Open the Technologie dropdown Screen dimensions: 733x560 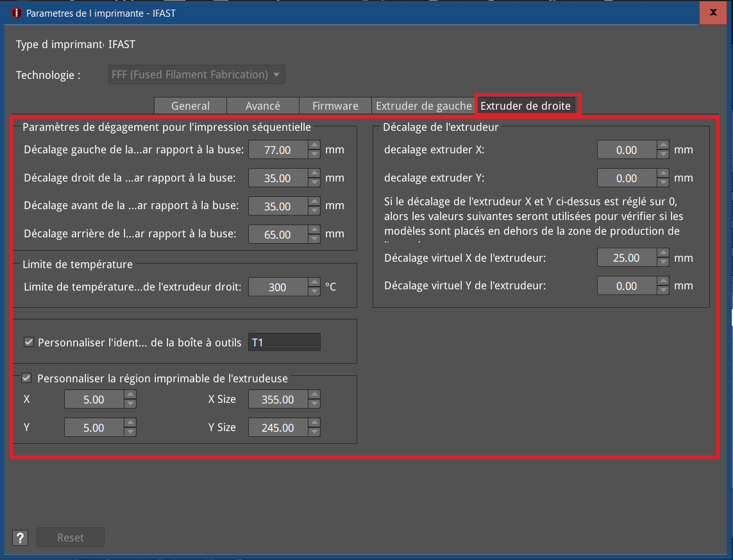197,74
